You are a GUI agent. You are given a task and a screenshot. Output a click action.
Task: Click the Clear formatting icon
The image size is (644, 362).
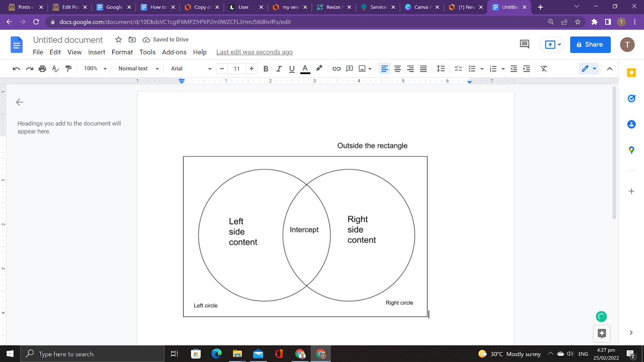[x=544, y=69]
